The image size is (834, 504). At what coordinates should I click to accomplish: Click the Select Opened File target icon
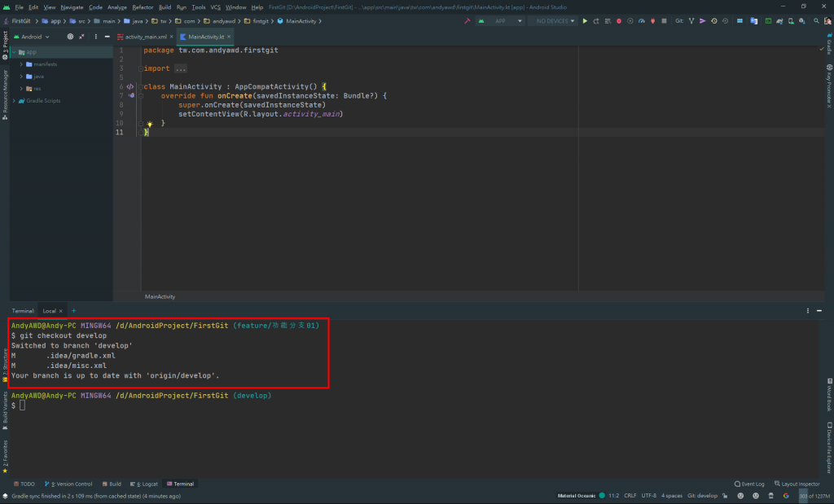(70, 37)
